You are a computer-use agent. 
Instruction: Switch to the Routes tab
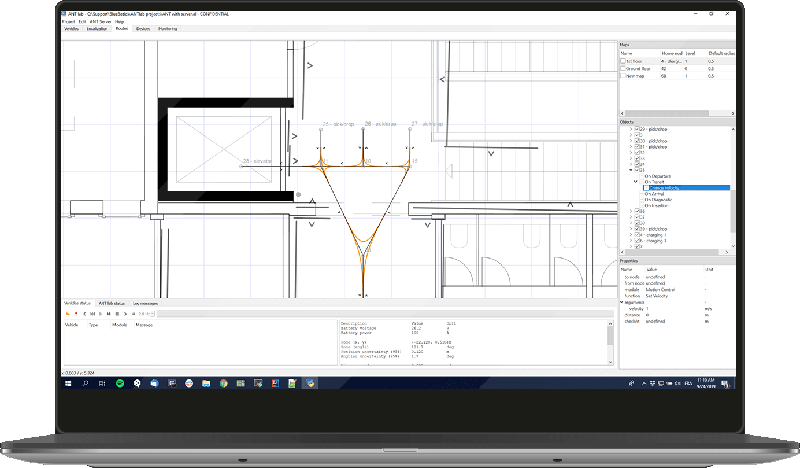(x=121, y=29)
